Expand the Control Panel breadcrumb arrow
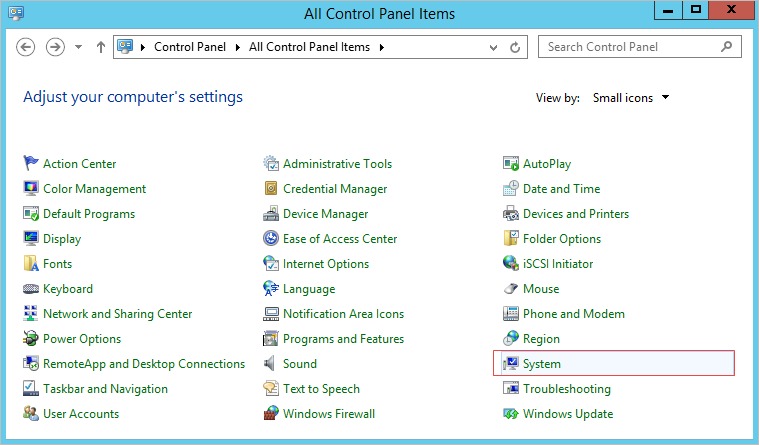This screenshot has height=445, width=759. [241, 47]
